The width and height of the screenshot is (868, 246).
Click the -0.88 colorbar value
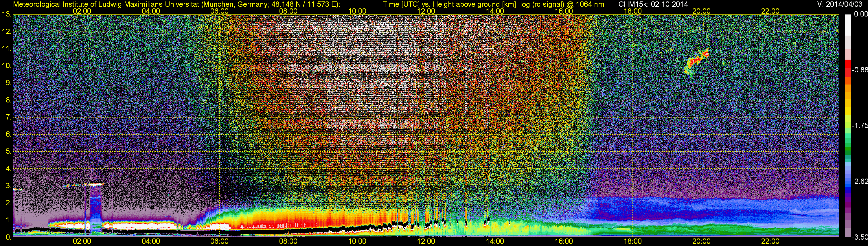pyautogui.click(x=860, y=70)
